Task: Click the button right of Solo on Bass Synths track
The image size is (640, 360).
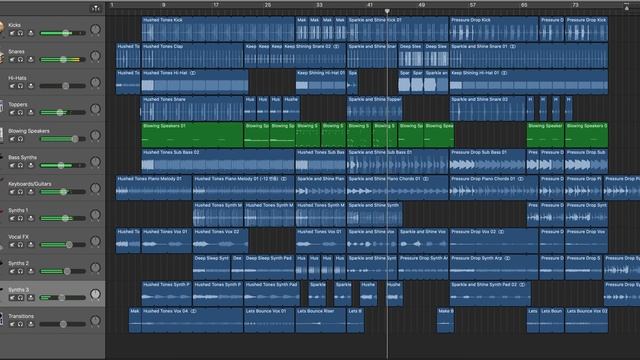Action: pyautogui.click(x=31, y=165)
